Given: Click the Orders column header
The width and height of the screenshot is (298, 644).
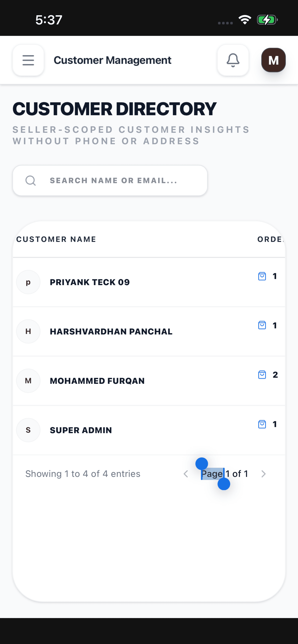Looking at the screenshot, I should pyautogui.click(x=270, y=239).
